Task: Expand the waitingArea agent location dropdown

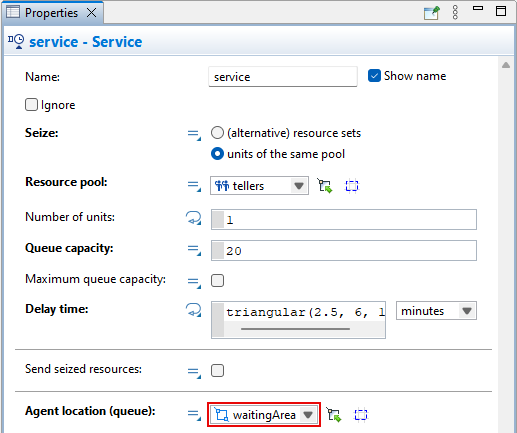Action: pyautogui.click(x=264, y=415)
